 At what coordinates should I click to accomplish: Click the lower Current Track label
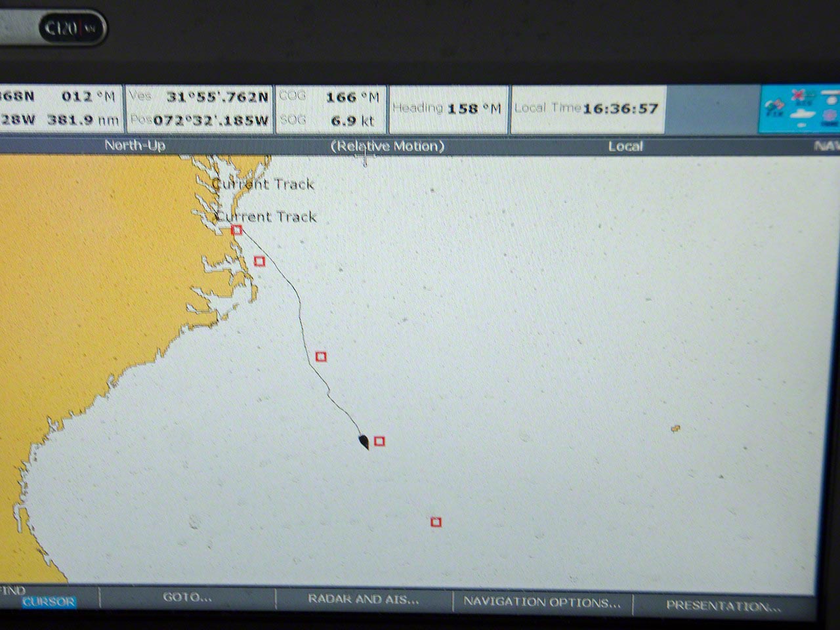266,217
